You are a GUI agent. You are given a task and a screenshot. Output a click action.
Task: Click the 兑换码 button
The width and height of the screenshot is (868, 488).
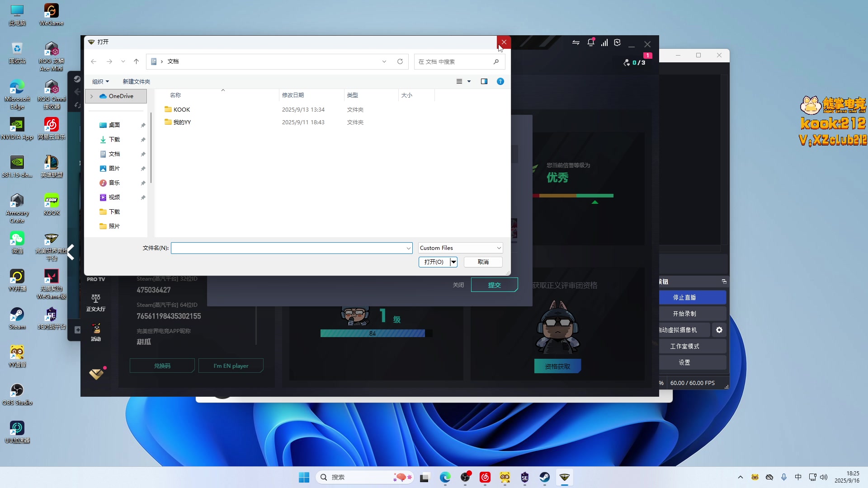pos(162,366)
